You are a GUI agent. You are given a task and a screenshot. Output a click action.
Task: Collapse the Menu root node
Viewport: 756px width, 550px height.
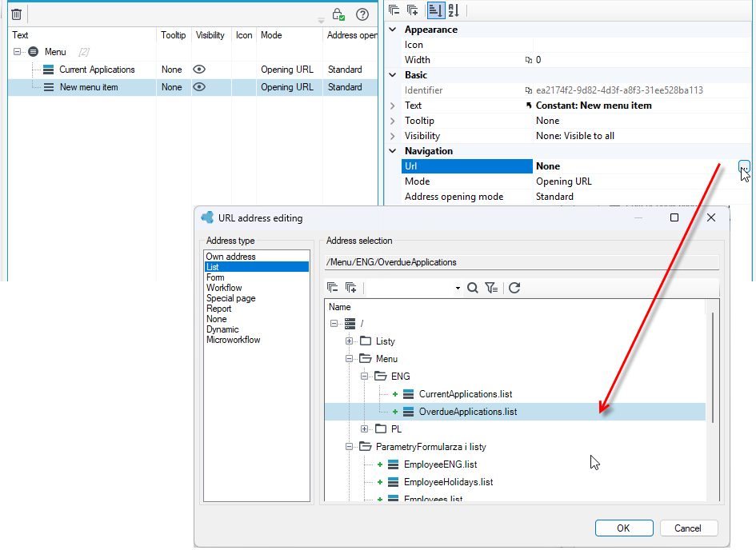18,51
